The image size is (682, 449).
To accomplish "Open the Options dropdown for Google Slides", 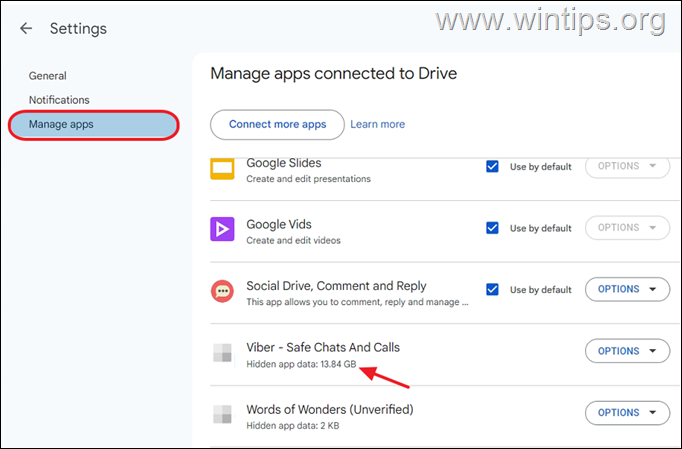I will [x=627, y=167].
